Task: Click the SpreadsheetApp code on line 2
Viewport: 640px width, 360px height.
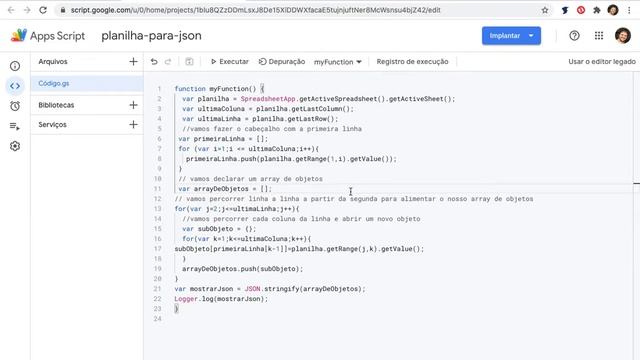Action: [x=268, y=99]
